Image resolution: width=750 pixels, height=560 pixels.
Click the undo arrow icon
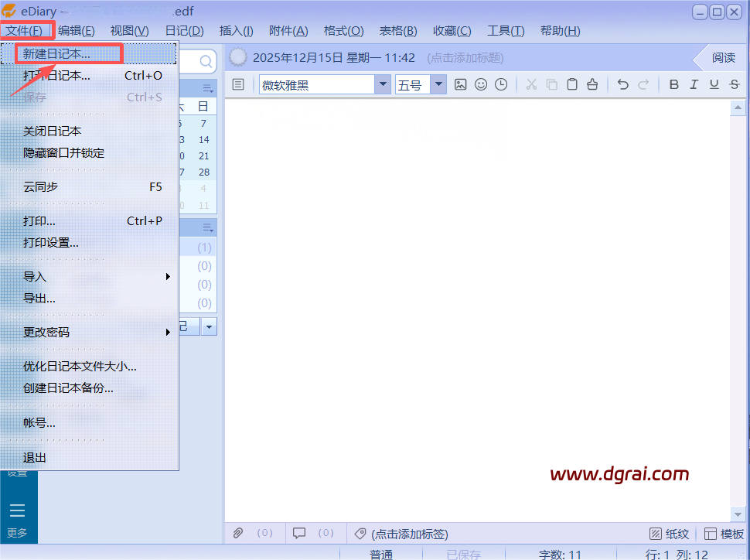tap(622, 85)
